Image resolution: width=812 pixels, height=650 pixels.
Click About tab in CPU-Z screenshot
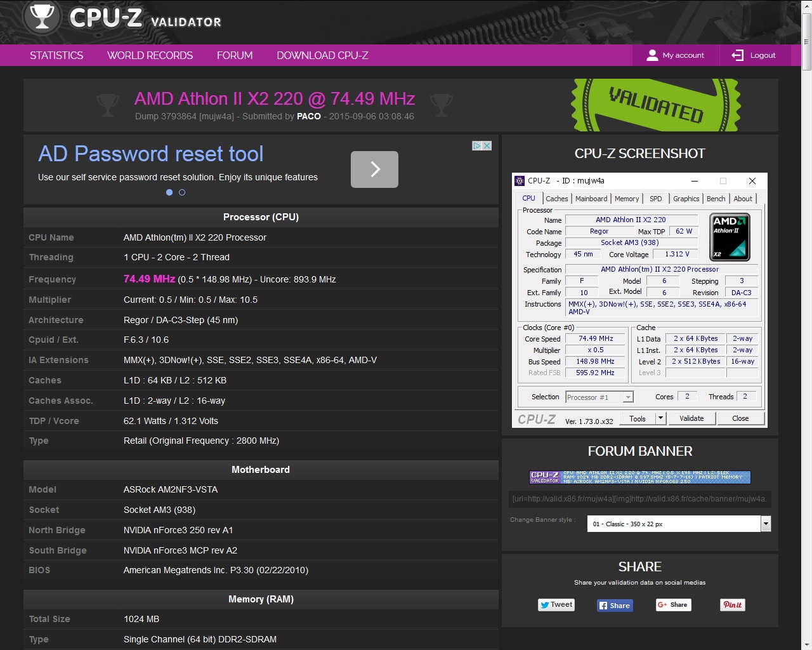[x=743, y=199]
